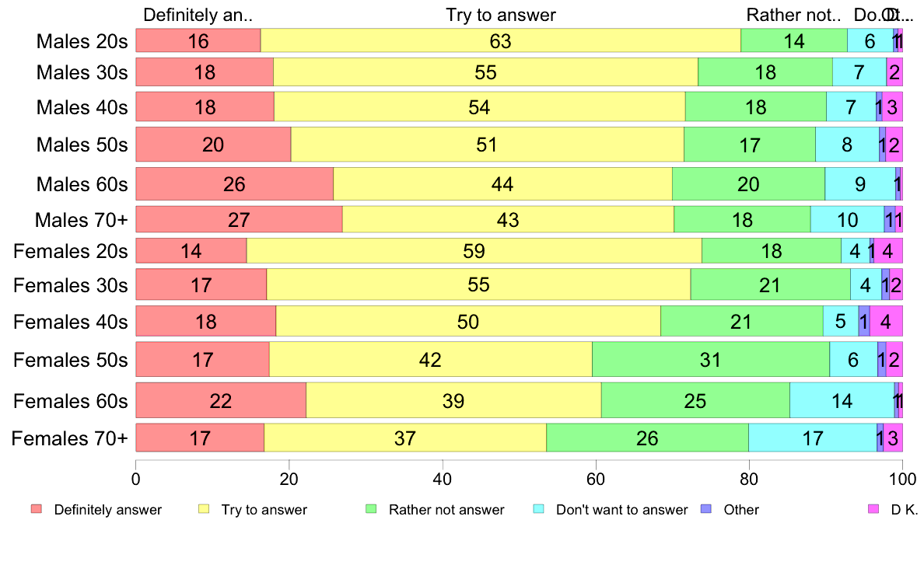This screenshot has width=924, height=572.
Task: Click the blue Other legend swatch
Action: 706,509
